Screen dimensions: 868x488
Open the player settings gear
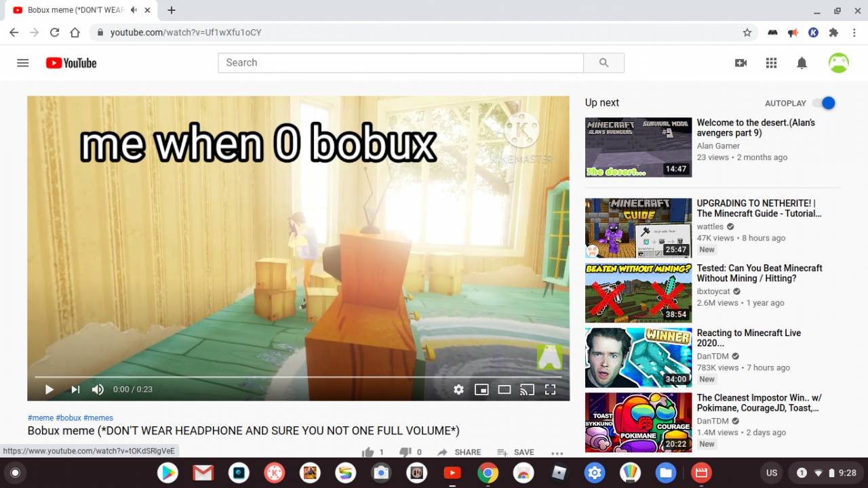[x=458, y=389]
